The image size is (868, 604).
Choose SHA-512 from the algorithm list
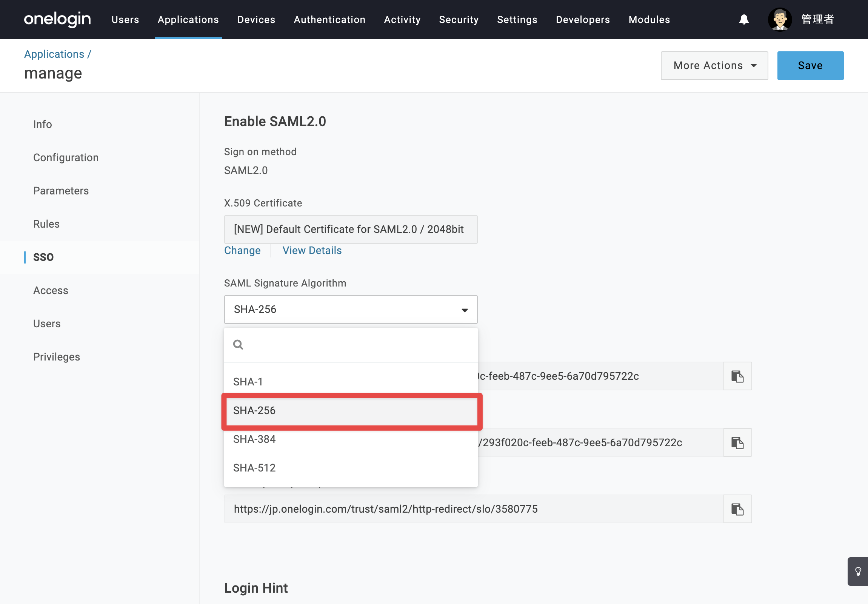click(351, 468)
